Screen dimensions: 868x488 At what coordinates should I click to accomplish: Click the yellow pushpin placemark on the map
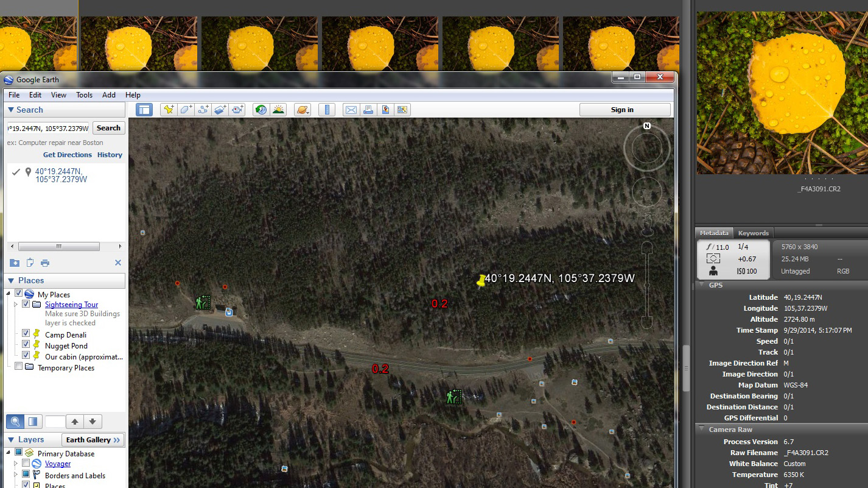point(481,281)
